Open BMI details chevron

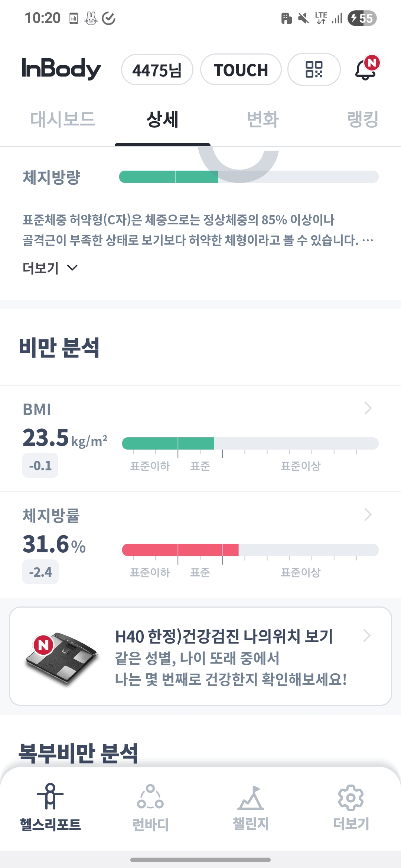[x=368, y=408]
